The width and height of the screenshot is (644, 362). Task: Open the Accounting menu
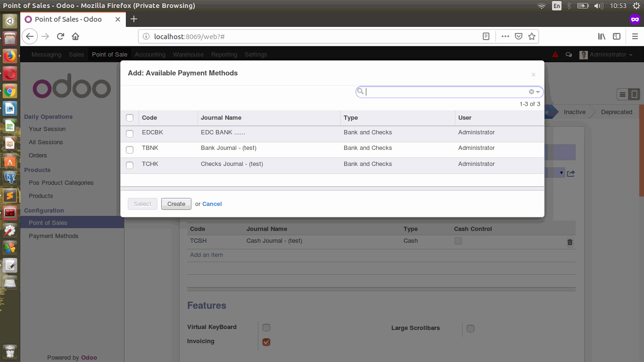tap(150, 55)
